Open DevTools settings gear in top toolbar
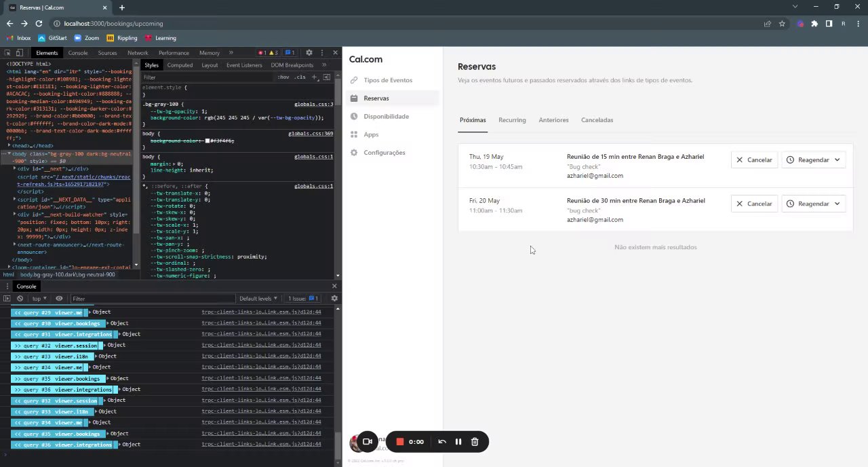 coord(309,52)
